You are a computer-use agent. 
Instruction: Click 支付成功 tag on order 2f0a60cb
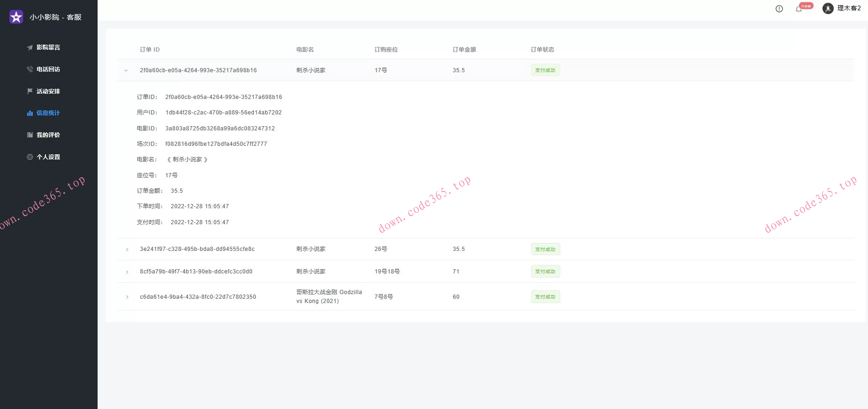click(545, 70)
